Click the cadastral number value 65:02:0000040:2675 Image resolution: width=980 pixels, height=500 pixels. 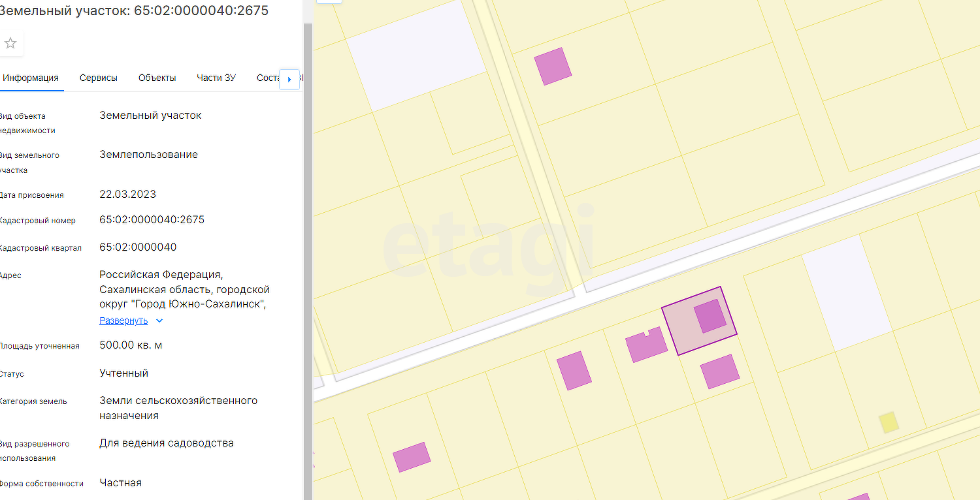coord(152,220)
